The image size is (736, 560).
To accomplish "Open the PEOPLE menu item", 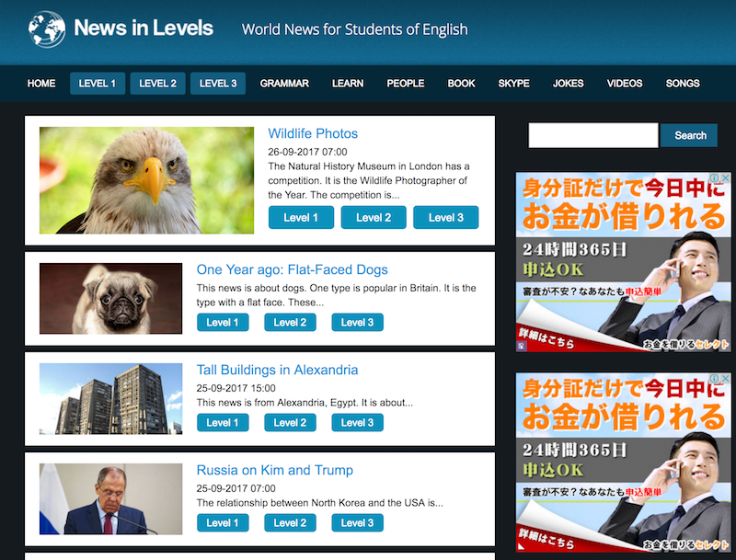I will click(406, 84).
